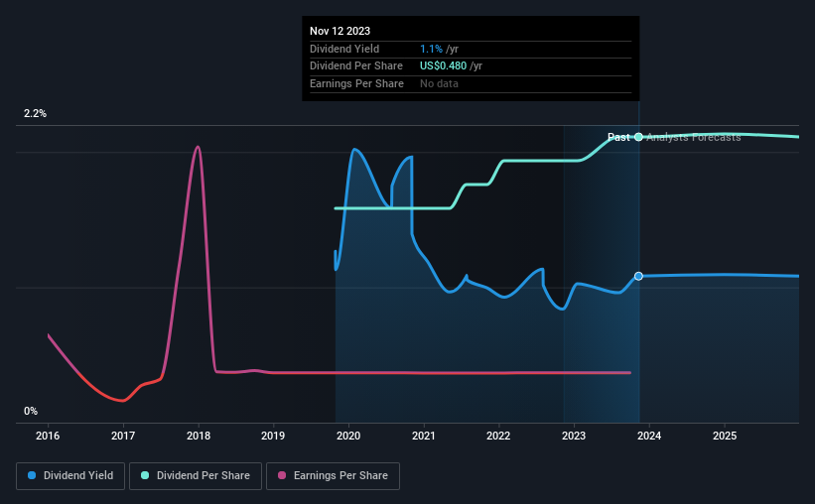Click the 2019 label on the x-axis
The width and height of the screenshot is (815, 504).
(273, 436)
